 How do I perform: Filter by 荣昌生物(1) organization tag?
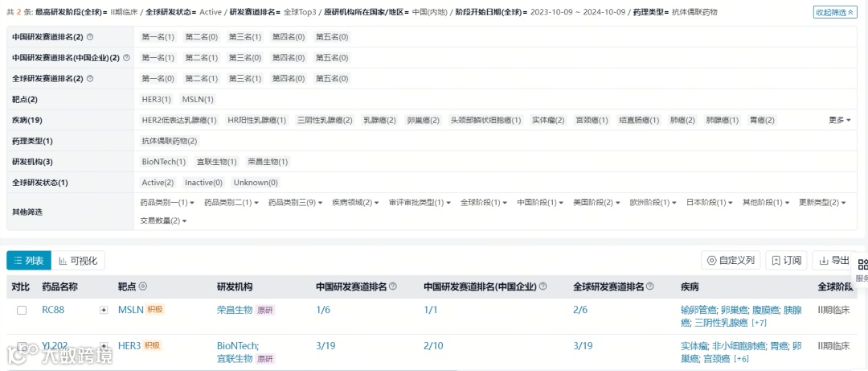268,162
